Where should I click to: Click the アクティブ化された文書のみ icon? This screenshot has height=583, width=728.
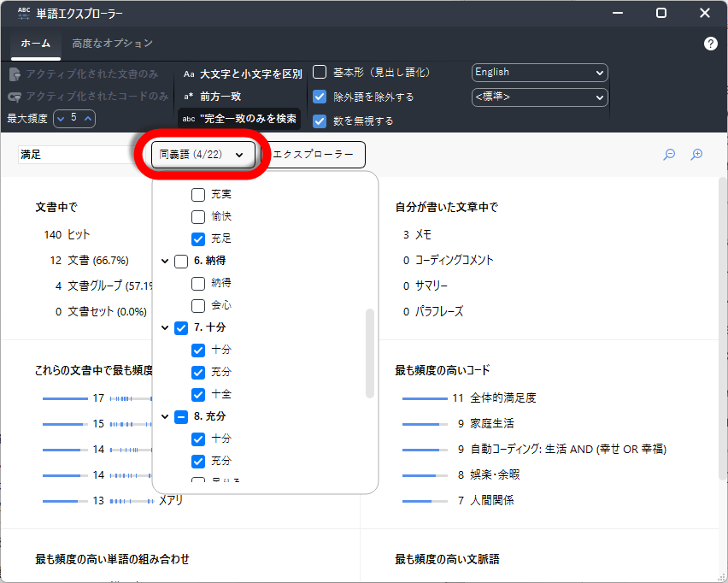(16, 74)
